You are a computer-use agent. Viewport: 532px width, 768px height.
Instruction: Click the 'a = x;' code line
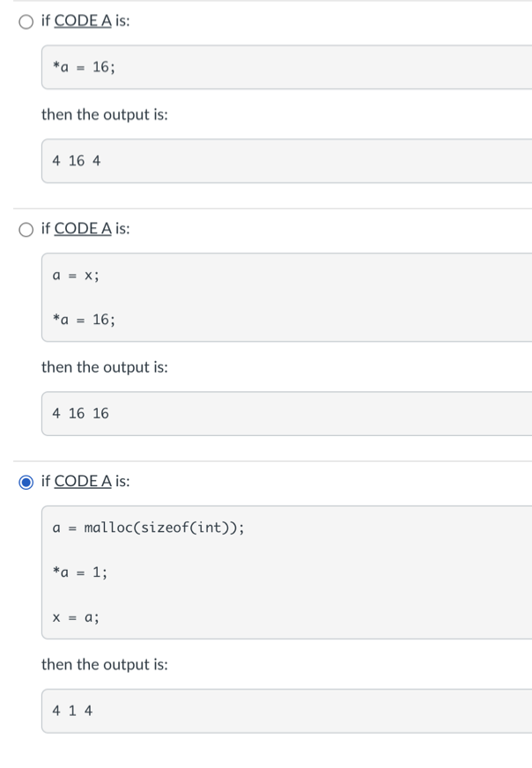[x=76, y=275]
